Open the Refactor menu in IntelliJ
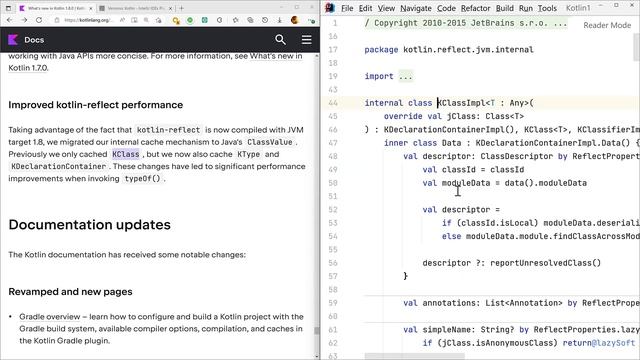Screen dimensions: 640x360 (x=476, y=8)
